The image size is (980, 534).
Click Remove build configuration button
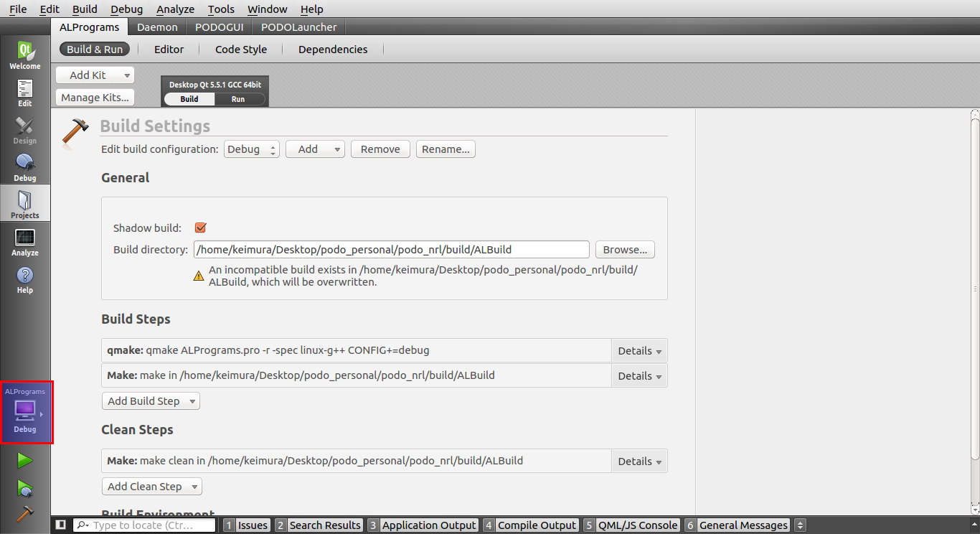tap(380, 149)
